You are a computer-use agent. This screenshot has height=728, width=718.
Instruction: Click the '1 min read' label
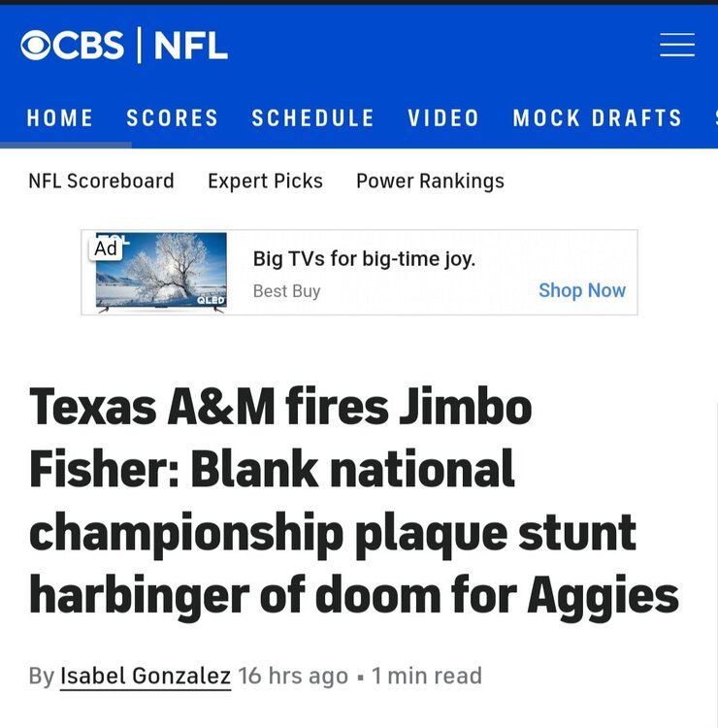(x=427, y=676)
